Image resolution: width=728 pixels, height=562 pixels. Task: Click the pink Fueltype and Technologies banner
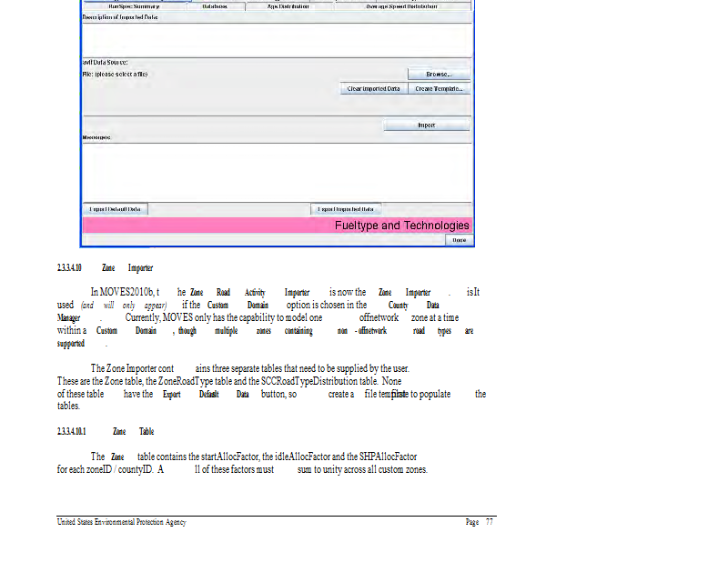pos(277,225)
